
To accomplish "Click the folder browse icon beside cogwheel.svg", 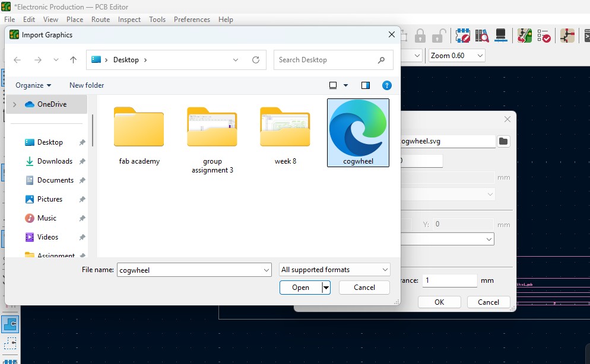I will [x=503, y=141].
